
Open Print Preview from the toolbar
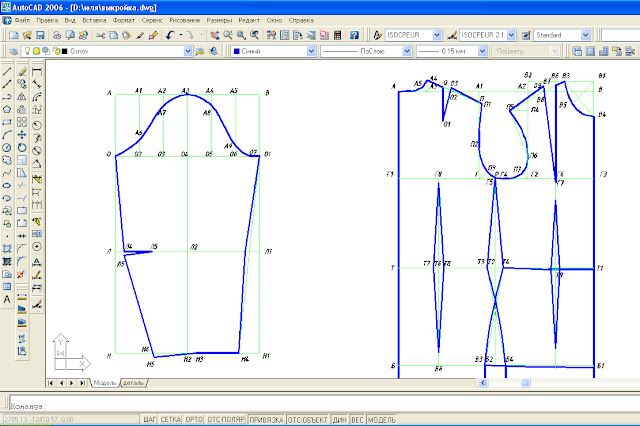70,36
